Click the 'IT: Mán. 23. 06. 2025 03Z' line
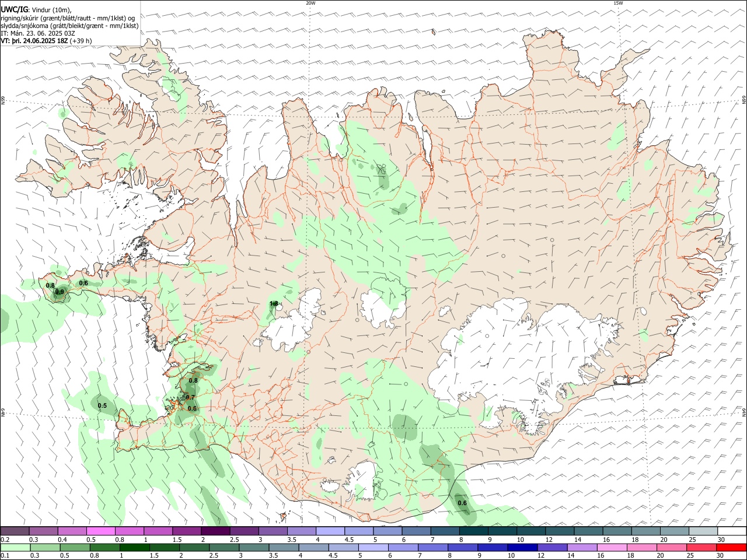The image size is (747, 560). point(38,33)
